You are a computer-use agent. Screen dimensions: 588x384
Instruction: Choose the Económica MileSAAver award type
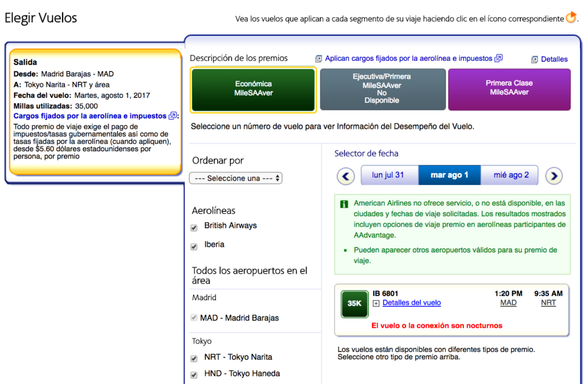[253, 90]
